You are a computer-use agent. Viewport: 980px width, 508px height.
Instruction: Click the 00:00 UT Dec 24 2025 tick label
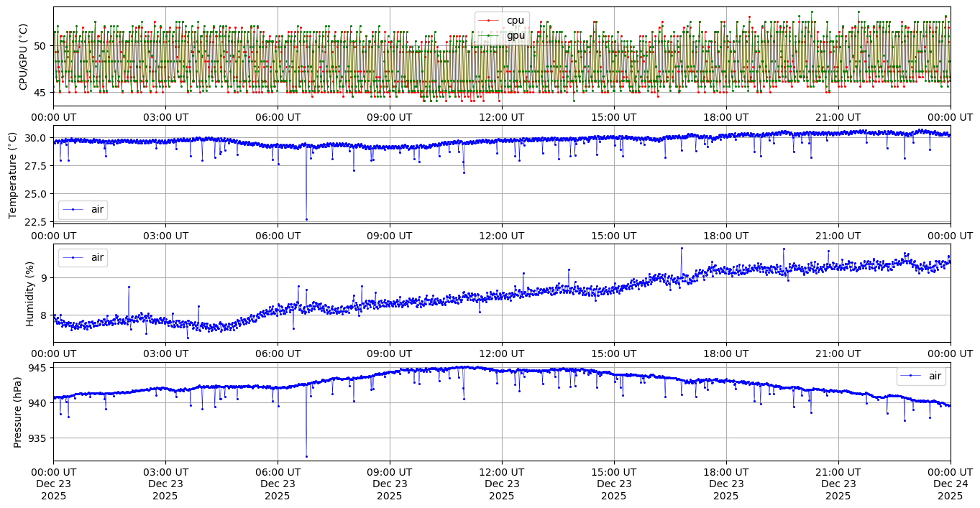[x=951, y=484]
